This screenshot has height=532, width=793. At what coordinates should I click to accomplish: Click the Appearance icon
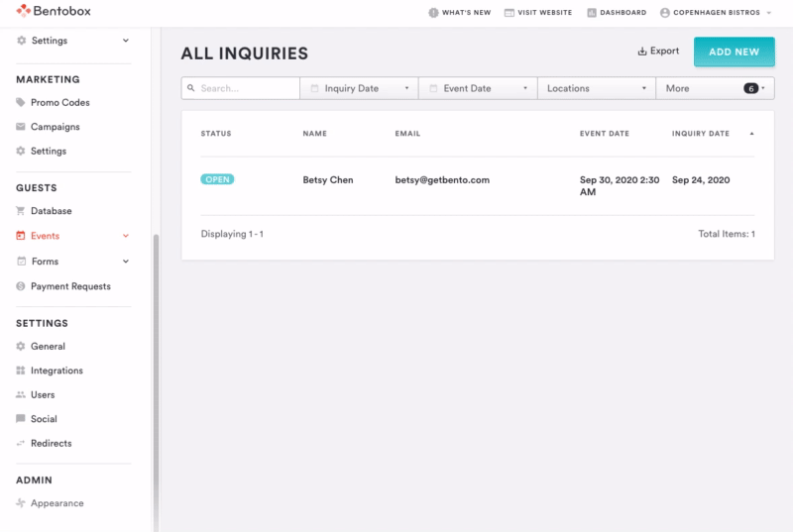[x=20, y=502]
